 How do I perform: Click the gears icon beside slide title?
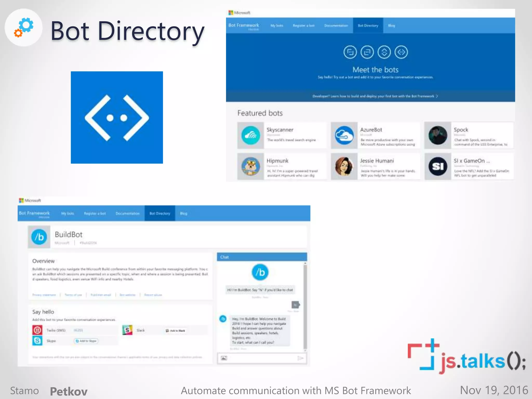(x=24, y=27)
